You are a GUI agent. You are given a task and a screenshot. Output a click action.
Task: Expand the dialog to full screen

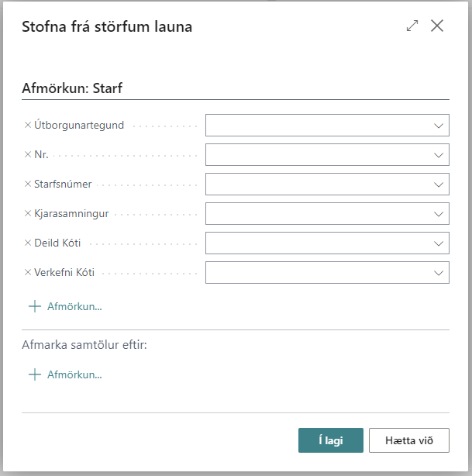pyautogui.click(x=412, y=26)
